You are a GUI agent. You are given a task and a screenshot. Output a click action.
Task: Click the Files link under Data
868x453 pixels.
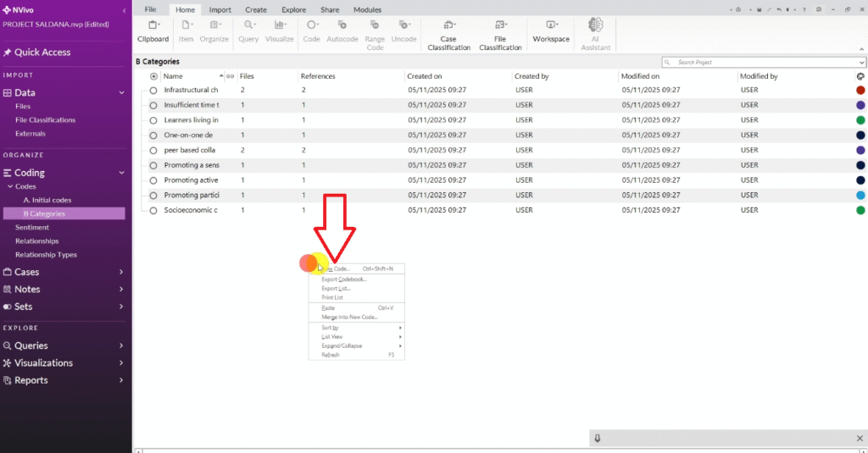tap(23, 107)
